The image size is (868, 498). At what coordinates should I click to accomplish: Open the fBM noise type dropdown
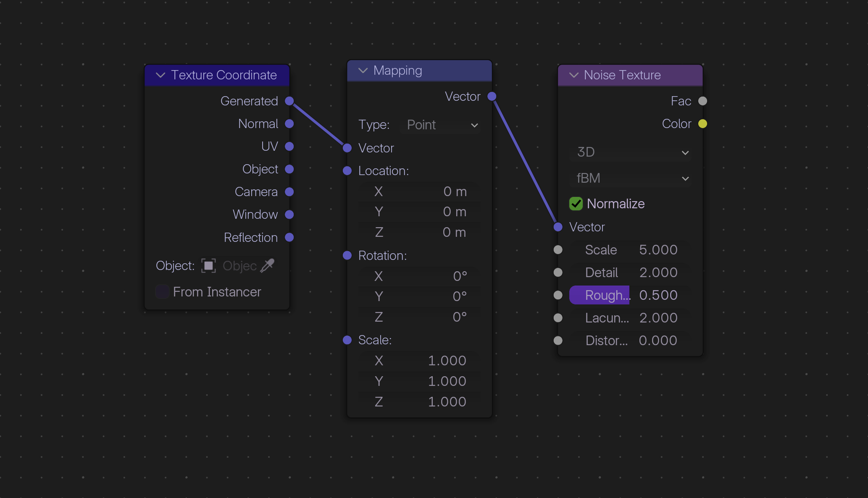(x=630, y=178)
